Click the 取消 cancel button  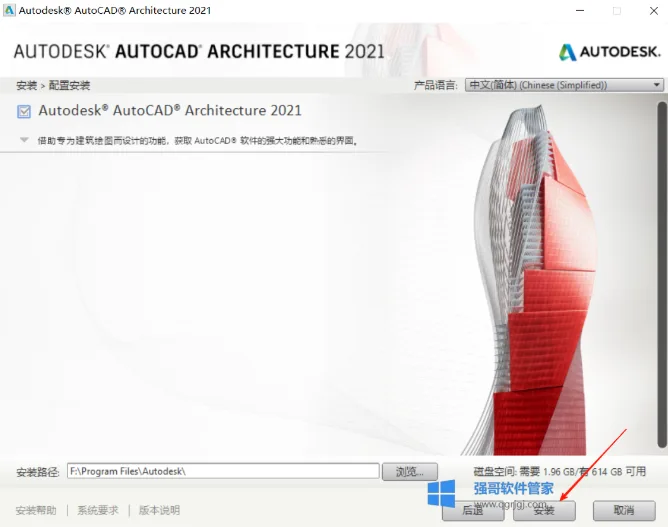point(624,510)
